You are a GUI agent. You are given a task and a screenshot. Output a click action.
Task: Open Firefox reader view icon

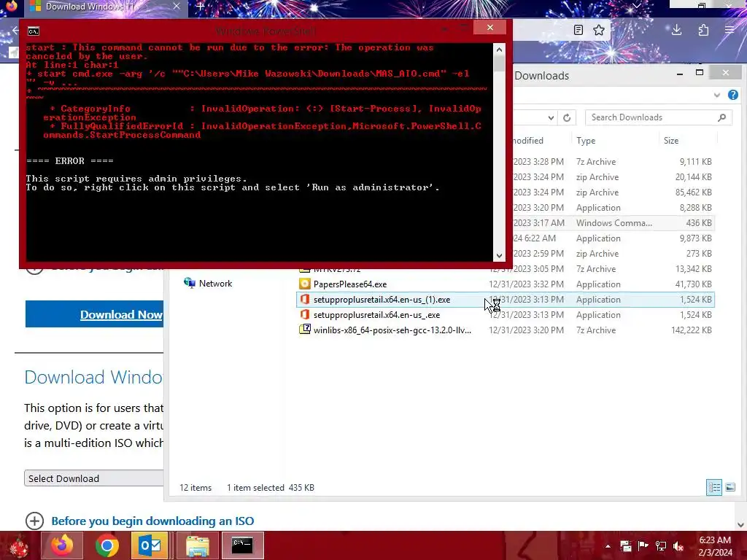tap(578, 31)
